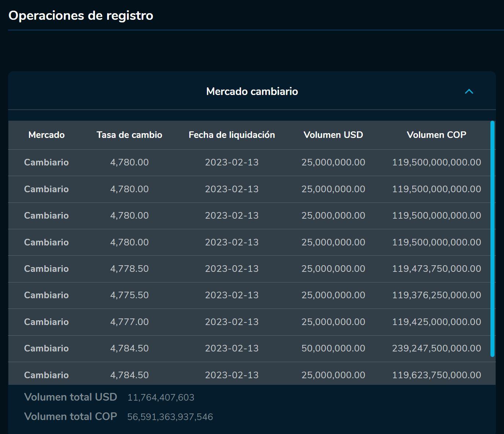Click the Operaciones de registro page heading
This screenshot has width=504, height=434.
(x=81, y=15)
